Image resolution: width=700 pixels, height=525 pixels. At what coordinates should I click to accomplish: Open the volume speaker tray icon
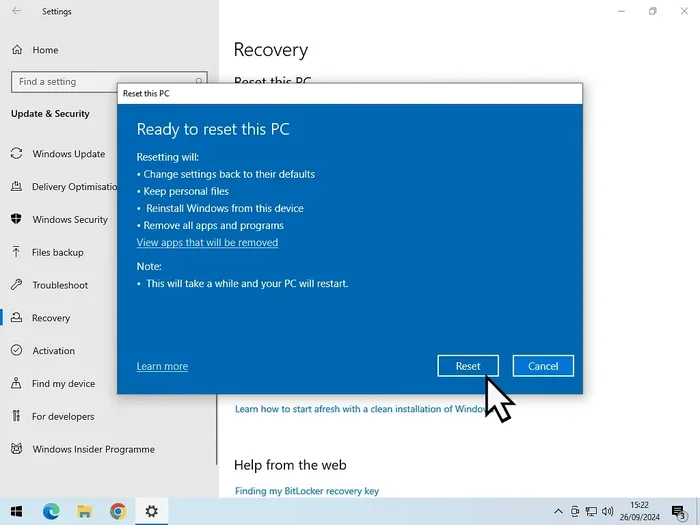(x=607, y=512)
